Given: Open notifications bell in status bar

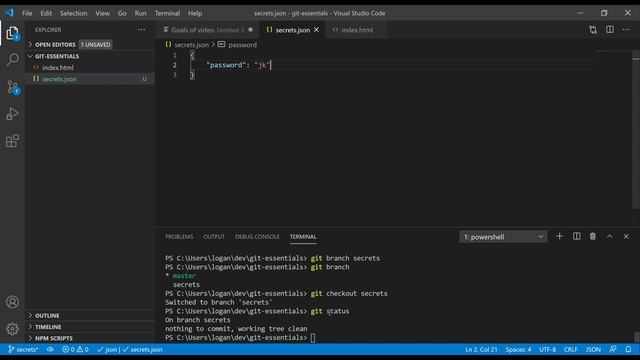Looking at the screenshot, I should 628,349.
